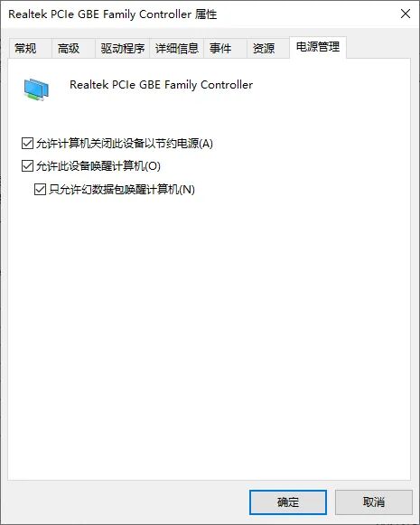Uncheck the 允许计算机关闭此设备以节约电源 checkbox box
This screenshot has width=420, height=525.
pyautogui.click(x=27, y=143)
